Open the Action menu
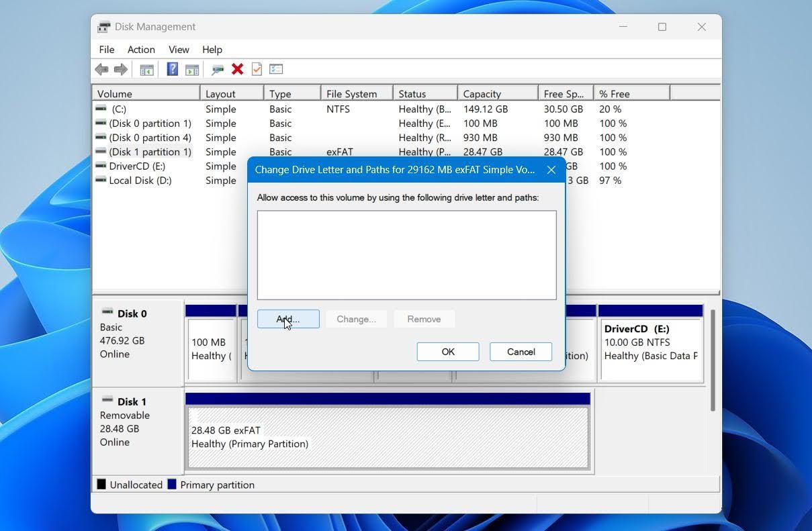812x531 pixels. pos(141,50)
